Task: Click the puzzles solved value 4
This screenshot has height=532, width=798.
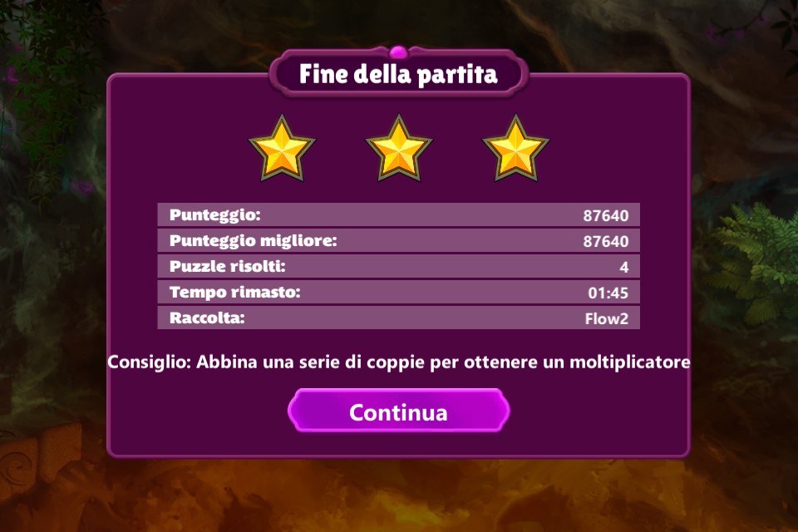Action: point(624,268)
